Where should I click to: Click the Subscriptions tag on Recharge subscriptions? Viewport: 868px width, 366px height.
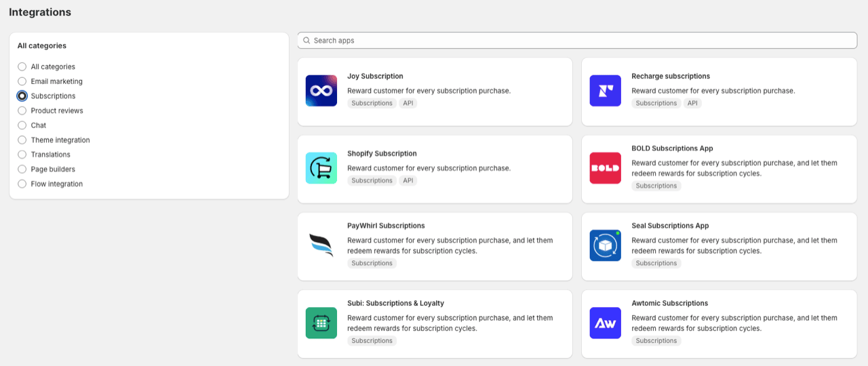[x=656, y=103]
